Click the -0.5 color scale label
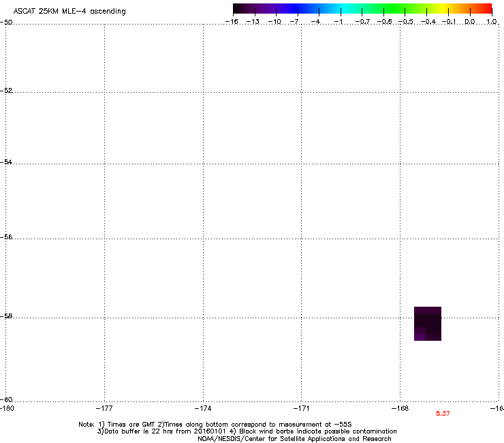 click(405, 22)
